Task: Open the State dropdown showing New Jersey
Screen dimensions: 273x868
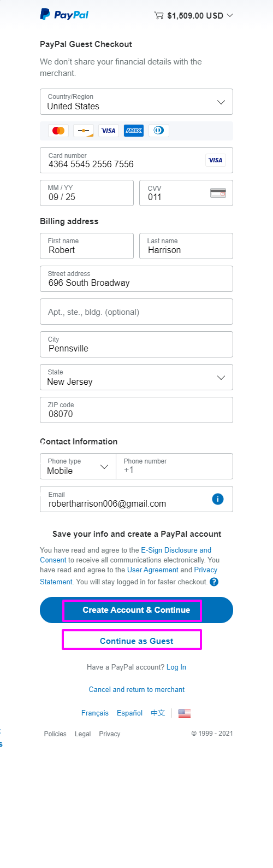Action: pyautogui.click(x=136, y=377)
